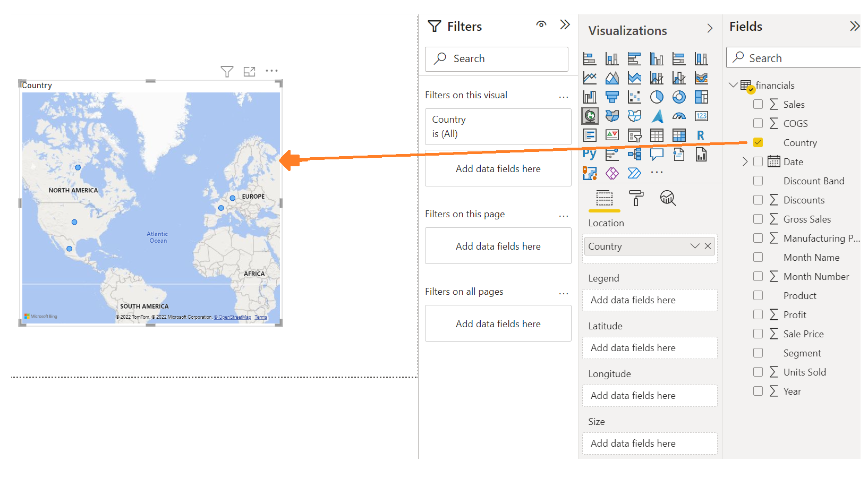
Task: Open the Analytics magnifier tab
Action: 668,198
